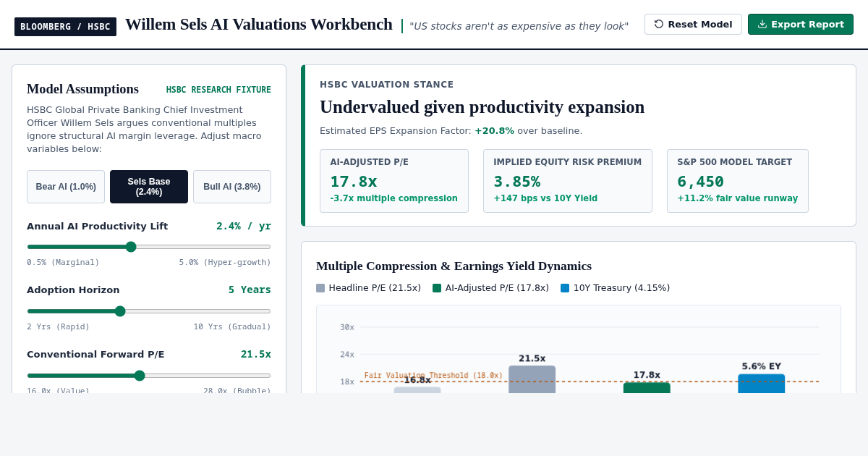
Task: Click the reset arrow icon in Reset Model
Action: coord(659,24)
